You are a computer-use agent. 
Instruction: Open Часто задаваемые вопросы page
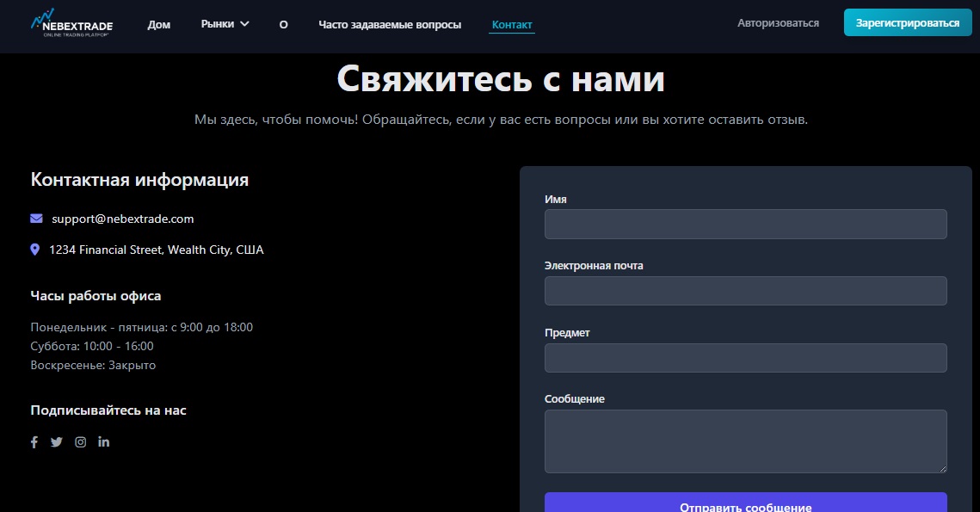[x=390, y=24]
